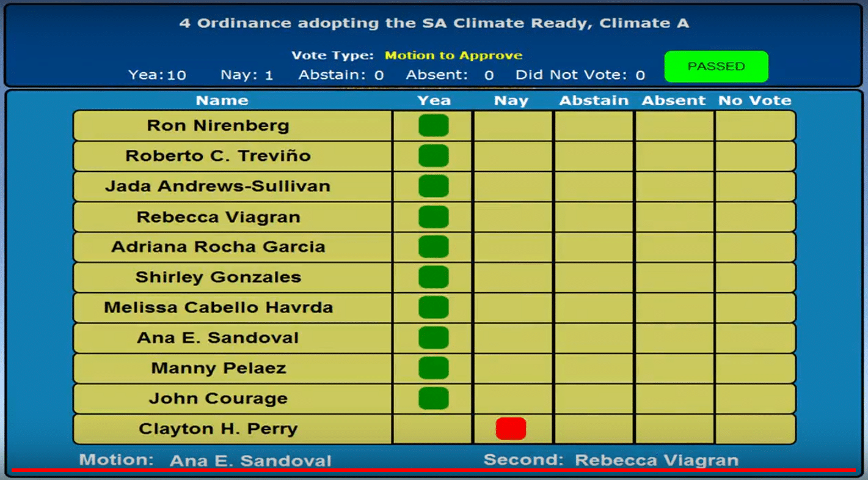868x480 pixels.
Task: Select the Abstain column header
Action: point(594,100)
